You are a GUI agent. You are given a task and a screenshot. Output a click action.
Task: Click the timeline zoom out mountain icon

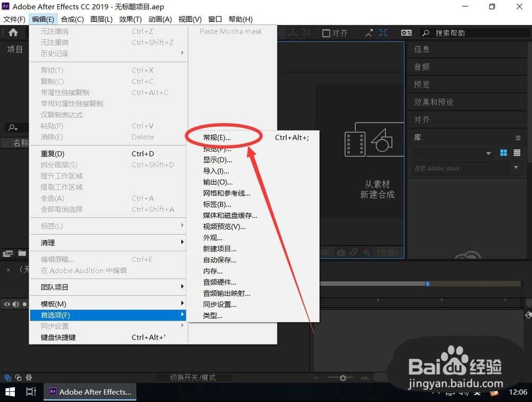click(316, 378)
